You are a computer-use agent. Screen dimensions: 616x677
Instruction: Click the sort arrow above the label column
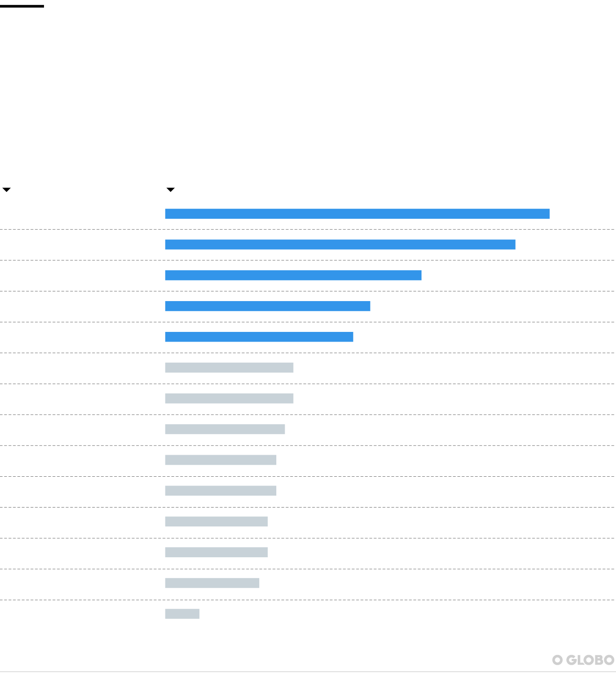click(x=7, y=190)
